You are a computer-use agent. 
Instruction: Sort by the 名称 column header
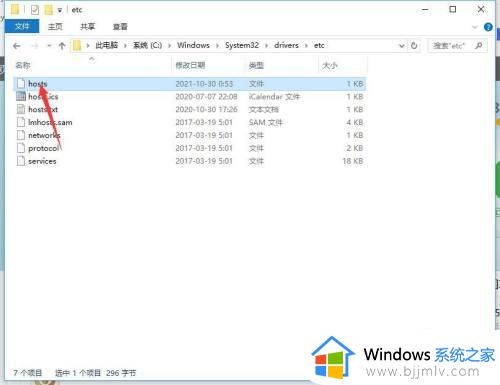[23, 65]
